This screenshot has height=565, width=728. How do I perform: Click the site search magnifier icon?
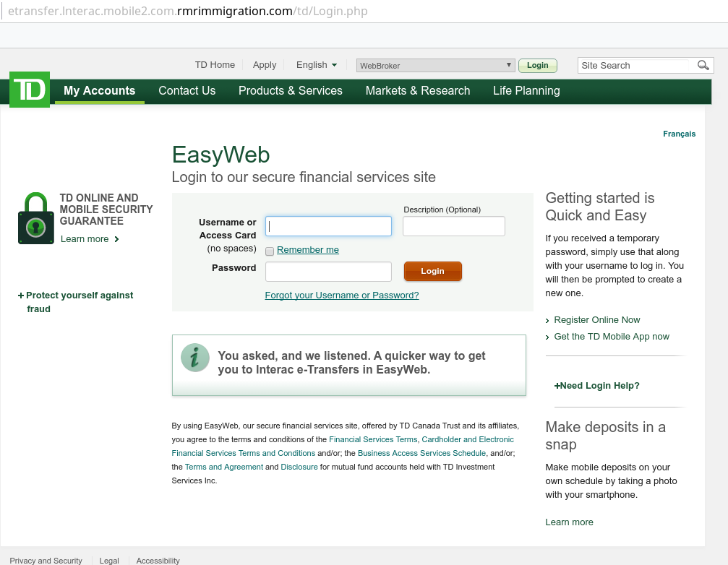pos(703,66)
